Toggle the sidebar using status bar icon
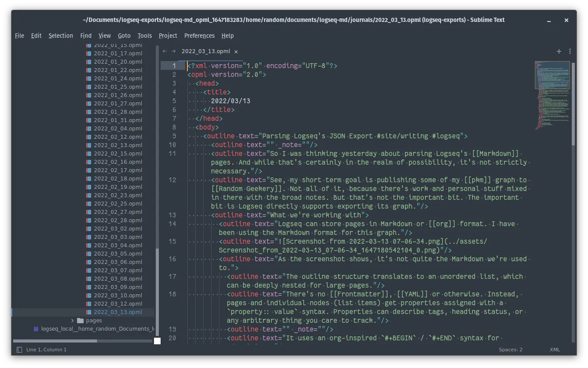This screenshot has width=588, height=368. pos(19,350)
